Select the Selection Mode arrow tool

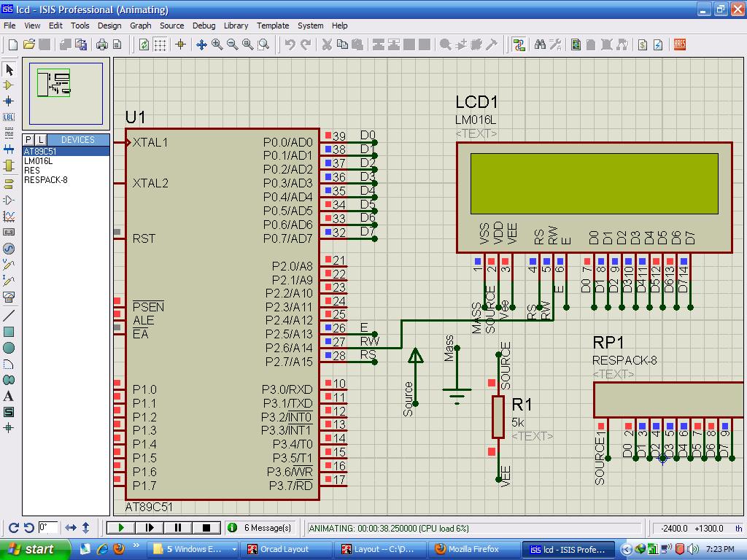[9, 69]
